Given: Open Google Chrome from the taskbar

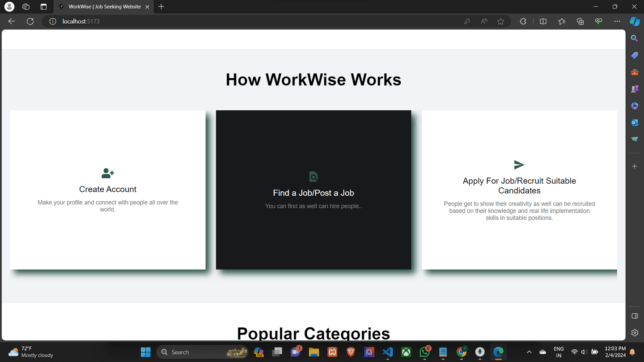Looking at the screenshot, I should [x=462, y=352].
